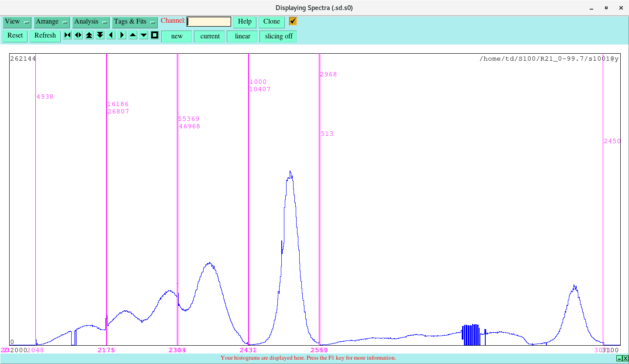Toggle the orange checkmark checkbox
This screenshot has height=364, width=629.
coord(292,21)
